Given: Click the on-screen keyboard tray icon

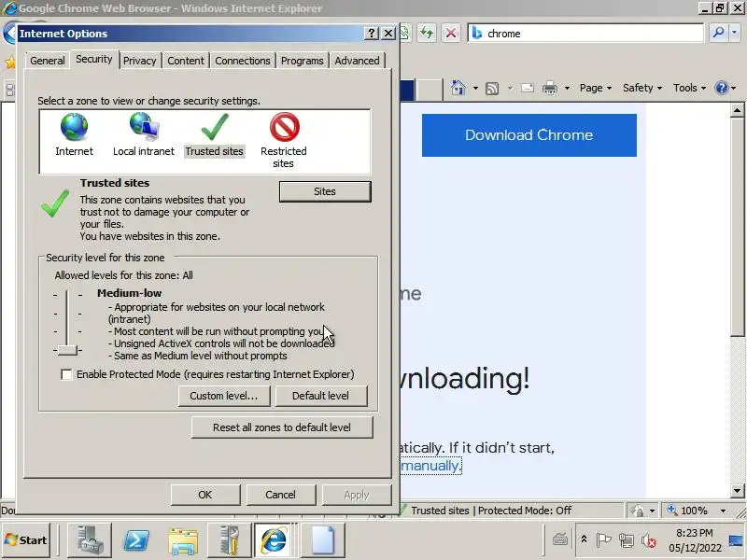Looking at the screenshot, I should click(560, 540).
